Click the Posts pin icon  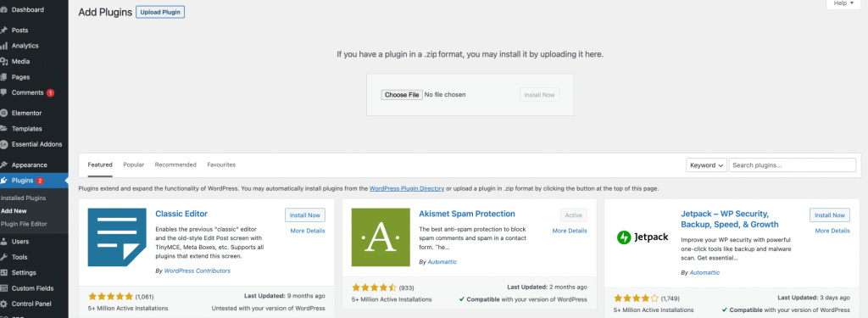[4, 30]
